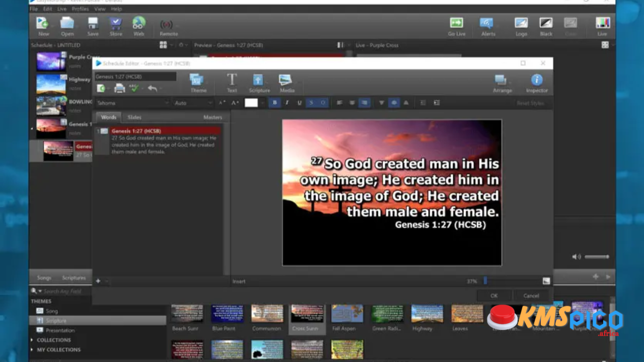Align text right
The image size is (644, 362).
pos(365,103)
